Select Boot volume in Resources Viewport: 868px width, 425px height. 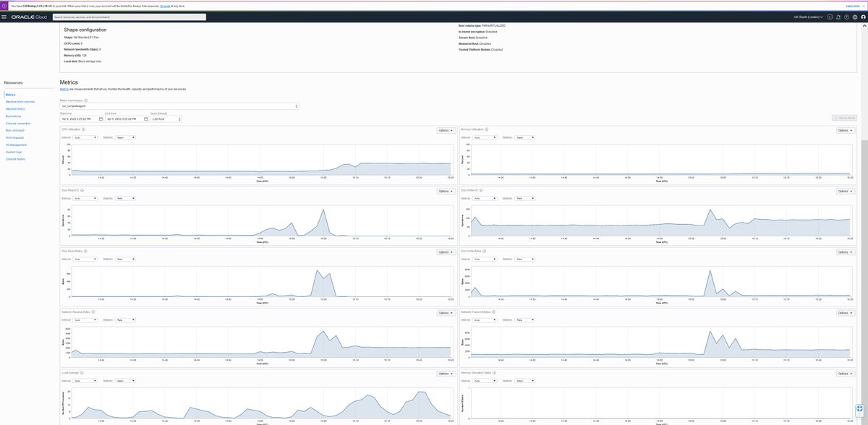[x=13, y=116]
